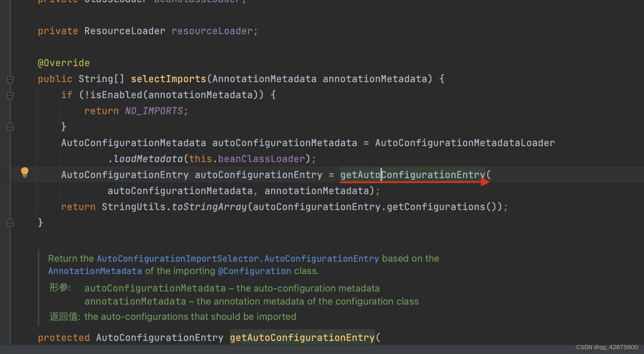This screenshot has height=354, width=644.
Task: Click the loadMetadata method call
Action: tap(148, 159)
